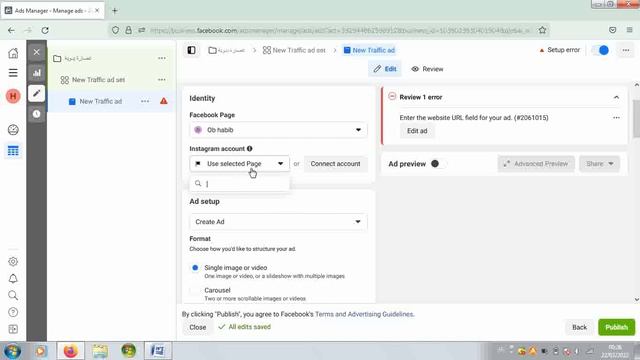Open the campaigns table grid icon
Screen dimensions: 640x360
tap(13, 151)
